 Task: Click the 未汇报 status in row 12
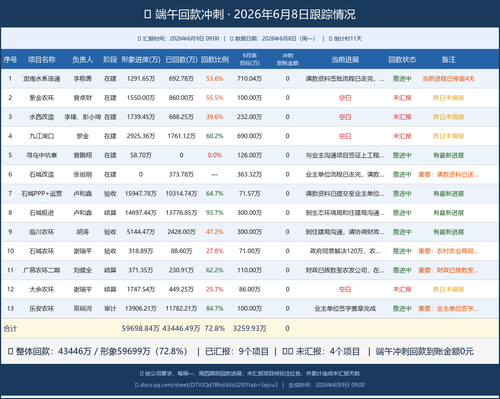pos(402,289)
